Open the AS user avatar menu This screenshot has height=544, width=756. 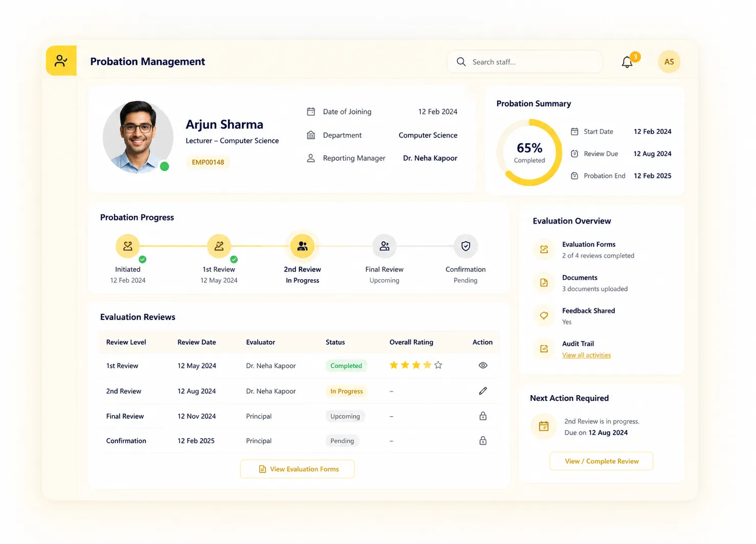(x=669, y=62)
